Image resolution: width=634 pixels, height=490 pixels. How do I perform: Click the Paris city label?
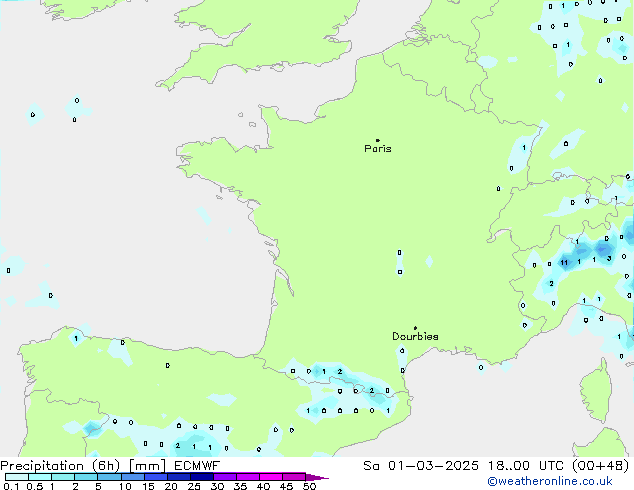tap(378, 149)
